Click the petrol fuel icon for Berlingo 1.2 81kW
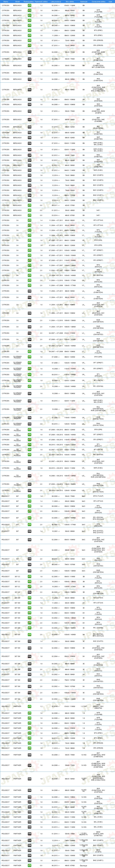115x868 pixels. click(x=30, y=6)
